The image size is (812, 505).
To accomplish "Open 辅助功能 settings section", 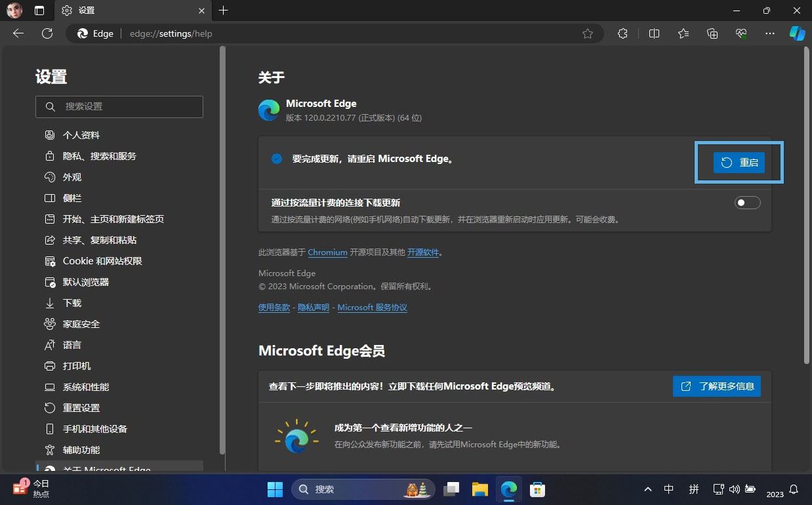I will tap(119, 450).
